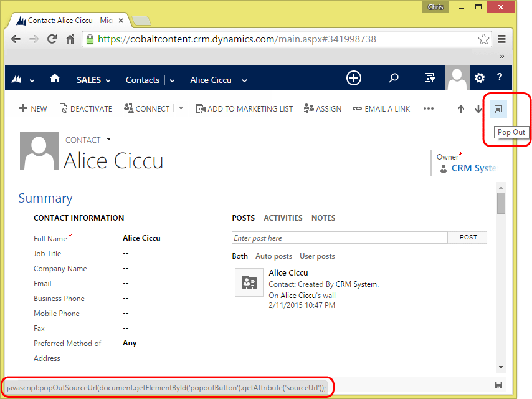Go to next record with down arrow
532x399 pixels.
click(x=478, y=109)
